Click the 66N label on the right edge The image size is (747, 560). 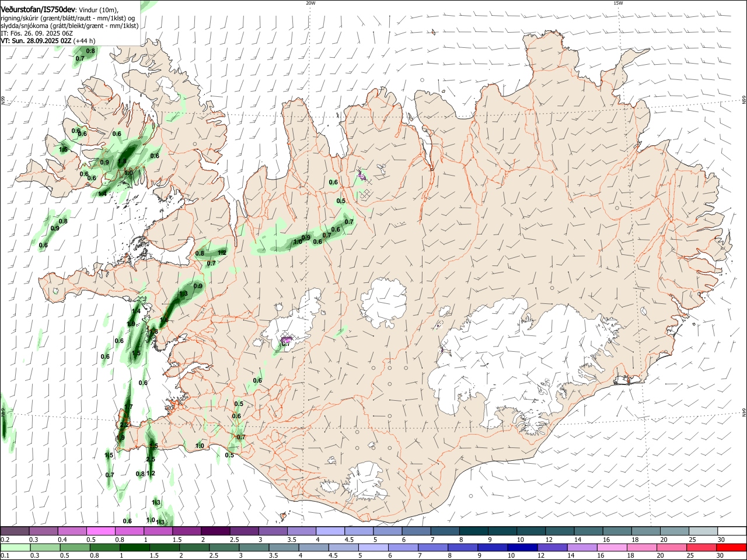click(743, 101)
